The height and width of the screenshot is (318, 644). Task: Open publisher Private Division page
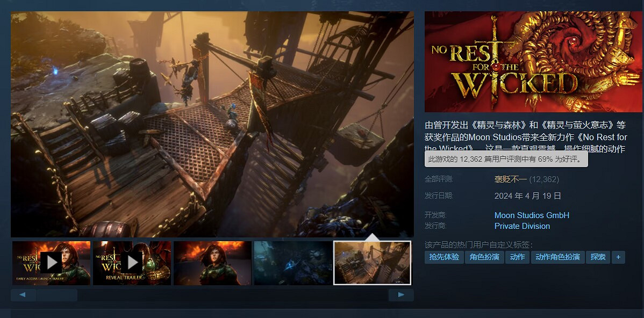[x=522, y=226]
